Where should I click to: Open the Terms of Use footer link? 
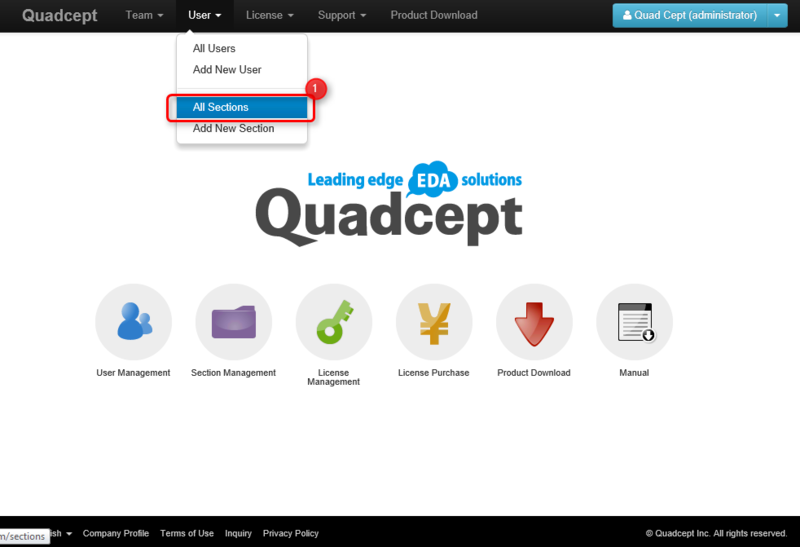click(x=187, y=533)
